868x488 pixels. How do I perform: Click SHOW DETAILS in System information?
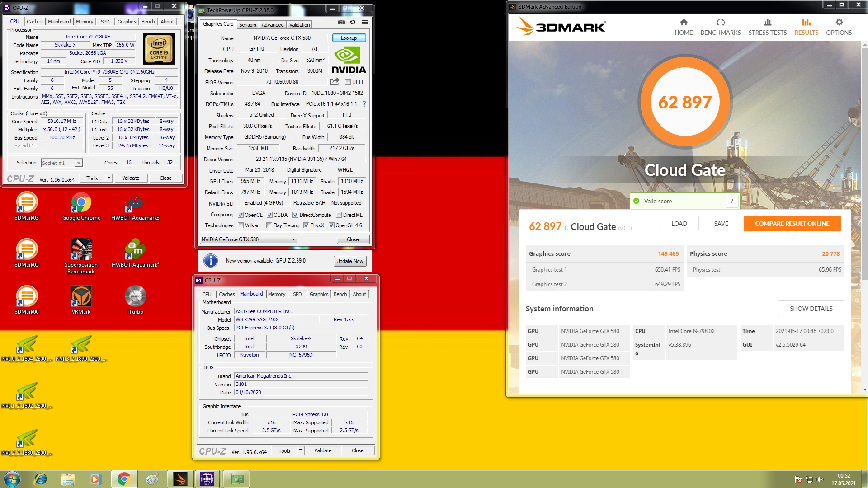[x=811, y=309]
